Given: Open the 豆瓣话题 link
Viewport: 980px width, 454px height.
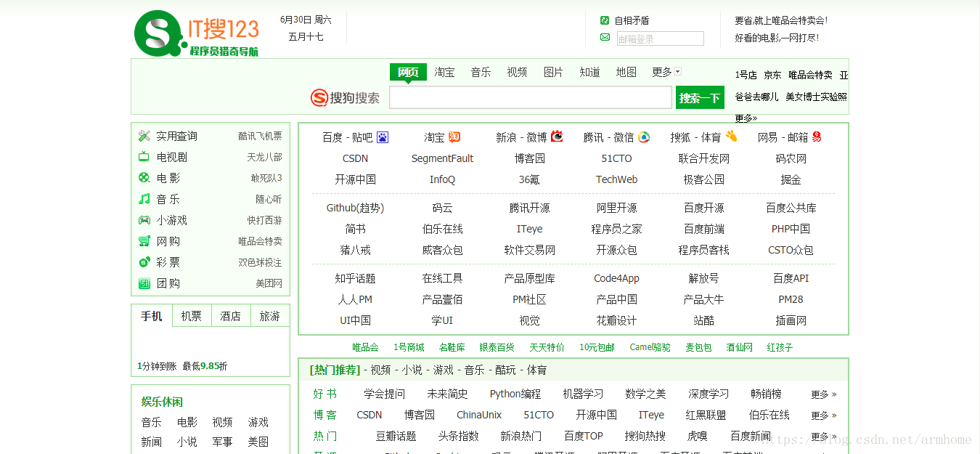Looking at the screenshot, I should [396, 436].
